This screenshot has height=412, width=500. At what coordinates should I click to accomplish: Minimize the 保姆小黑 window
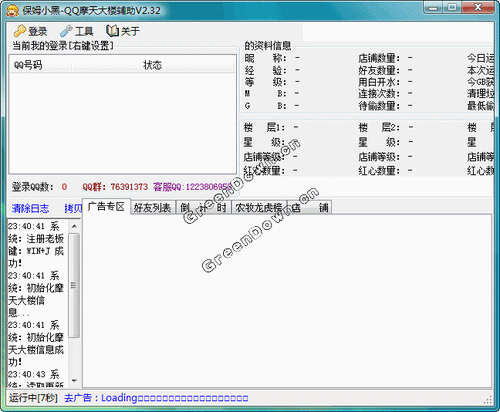click(x=433, y=8)
